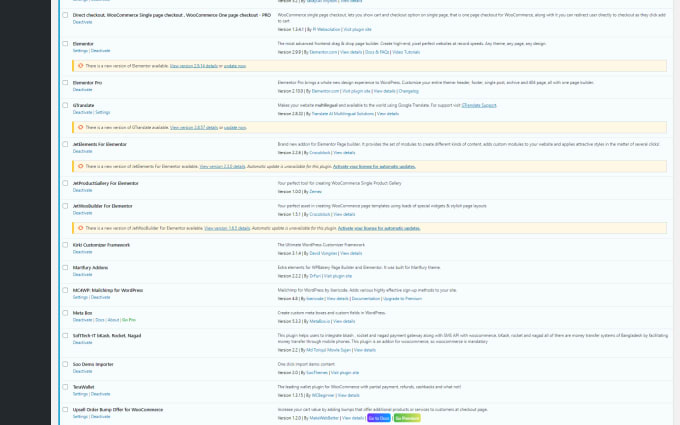This screenshot has width=680, height=425.
Task: Select the Soo Demo Importer checkbox
Action: pos(65,364)
